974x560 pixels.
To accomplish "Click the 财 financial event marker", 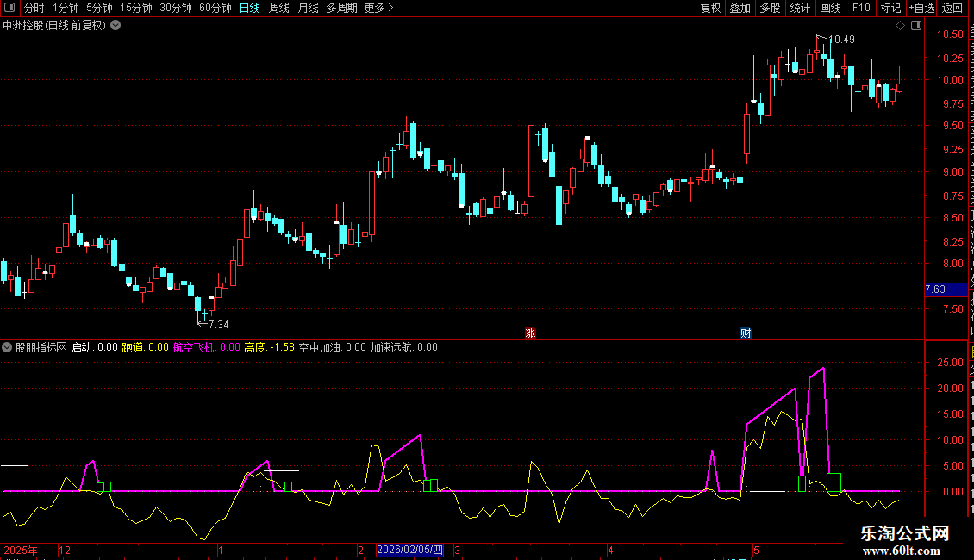I will point(746,333).
